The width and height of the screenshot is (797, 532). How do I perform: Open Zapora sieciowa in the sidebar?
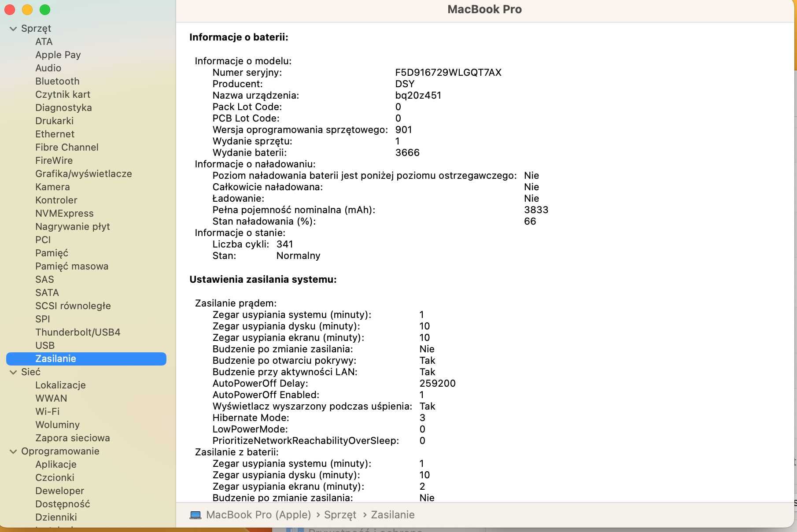tap(73, 438)
